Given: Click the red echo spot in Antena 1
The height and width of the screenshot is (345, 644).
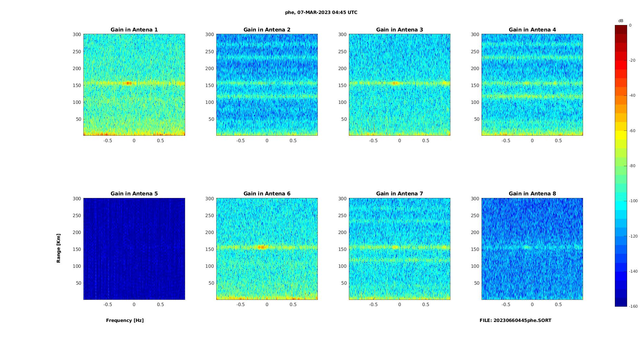Looking at the screenshot, I should point(128,83).
